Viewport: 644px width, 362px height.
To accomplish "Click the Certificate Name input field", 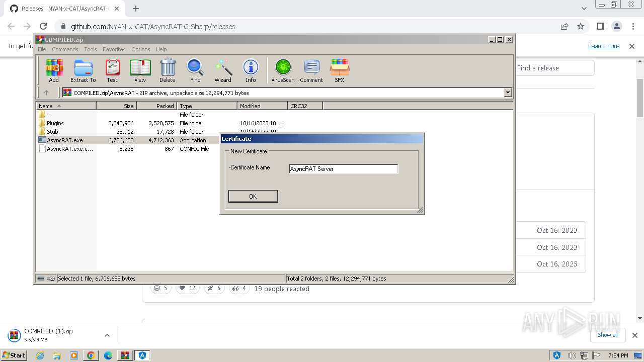I will click(343, 169).
